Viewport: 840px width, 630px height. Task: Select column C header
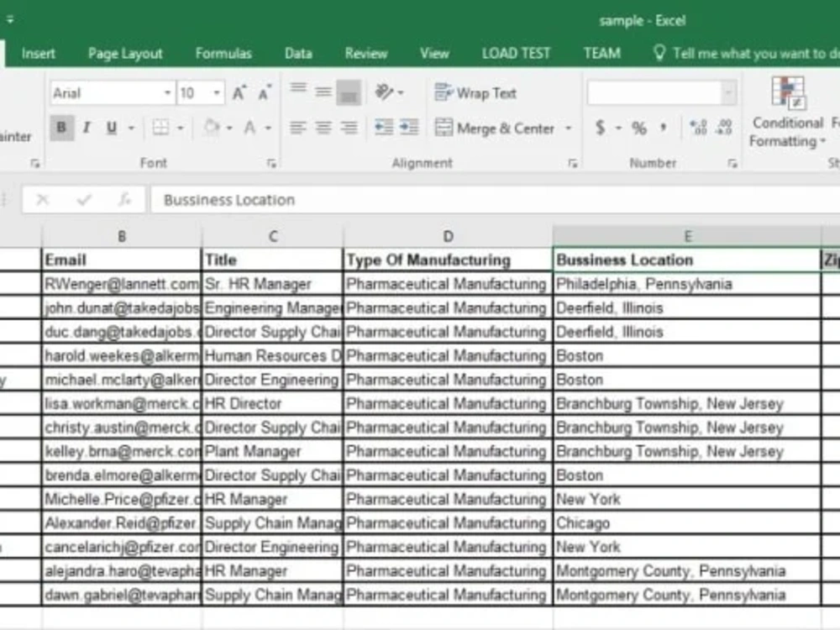pos(273,236)
